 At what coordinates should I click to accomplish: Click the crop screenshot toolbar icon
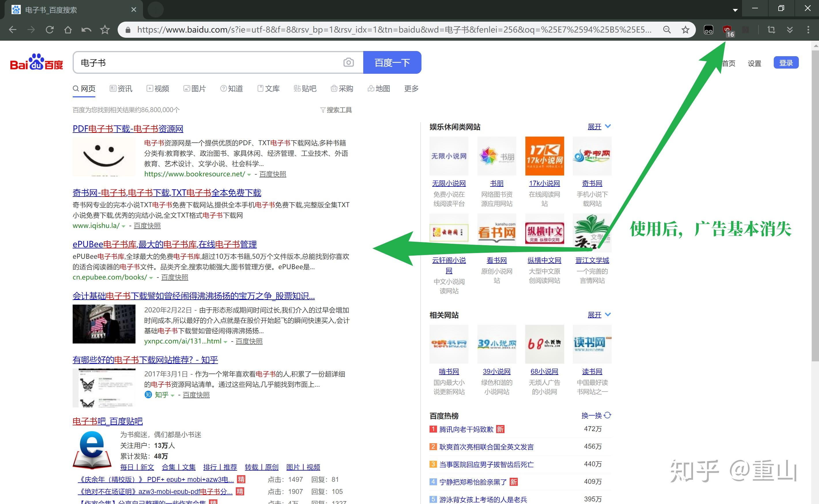(771, 30)
